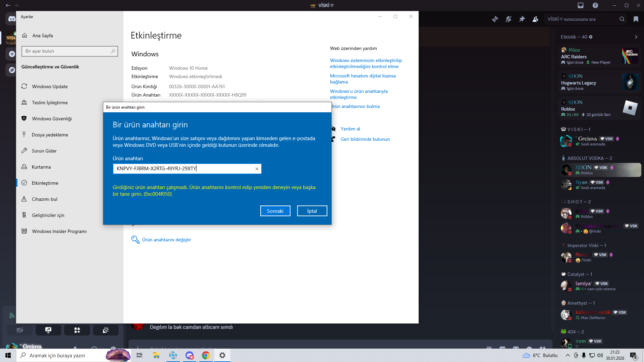Image resolution: width=644 pixels, height=362 pixels.
Task: Click the Yardım al link
Action: (350, 129)
